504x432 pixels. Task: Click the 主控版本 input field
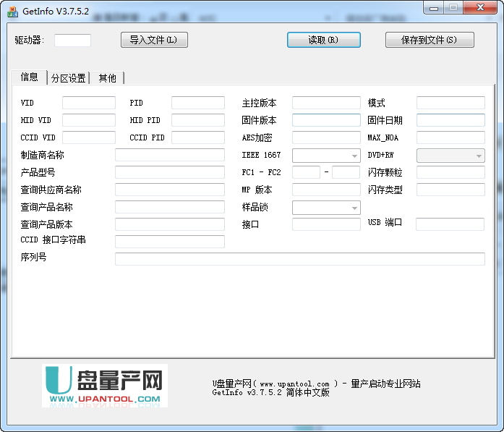[326, 103]
